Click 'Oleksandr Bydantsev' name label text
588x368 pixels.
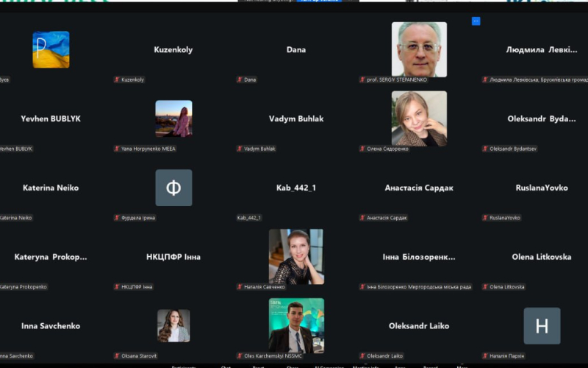pyautogui.click(x=512, y=149)
